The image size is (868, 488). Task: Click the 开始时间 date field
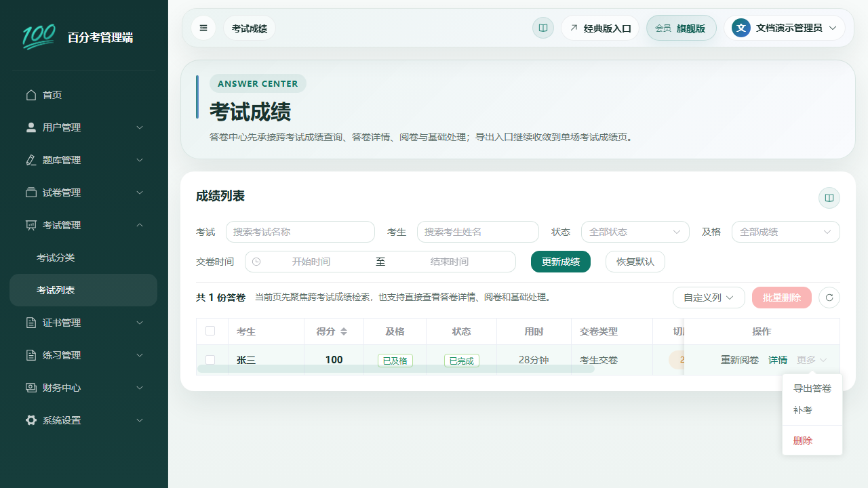pyautogui.click(x=311, y=262)
